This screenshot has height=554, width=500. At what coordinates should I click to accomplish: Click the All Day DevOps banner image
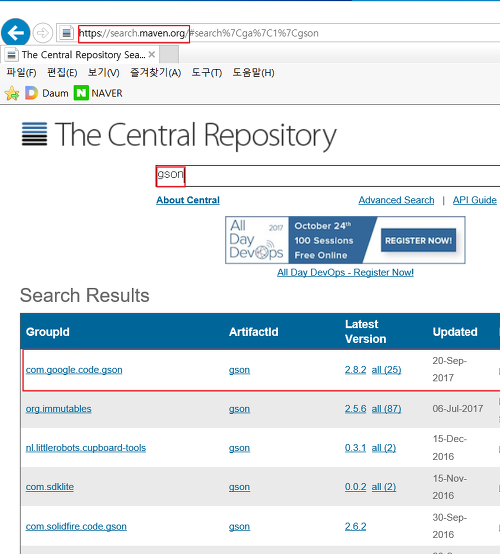(345, 240)
